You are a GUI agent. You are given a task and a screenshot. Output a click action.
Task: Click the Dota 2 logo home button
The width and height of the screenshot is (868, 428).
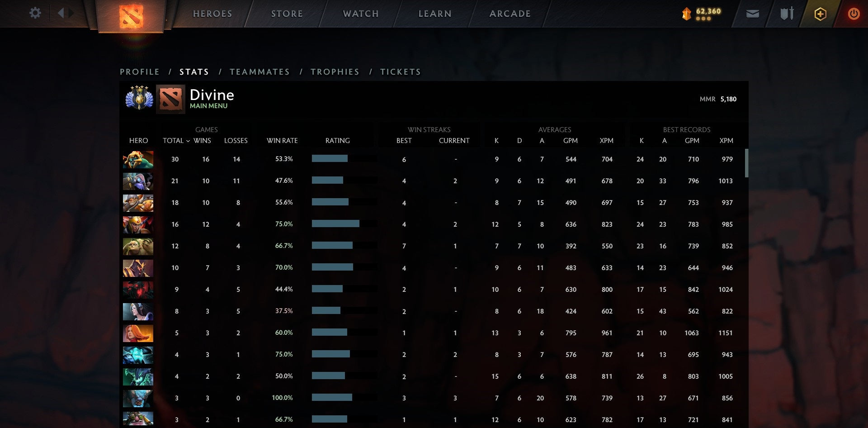pyautogui.click(x=131, y=16)
